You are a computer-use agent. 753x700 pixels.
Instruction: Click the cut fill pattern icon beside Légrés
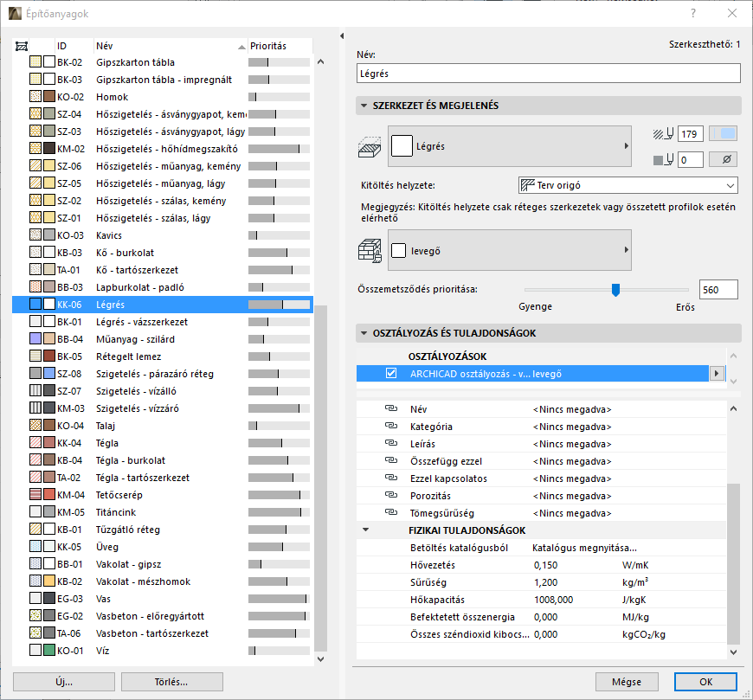click(370, 147)
